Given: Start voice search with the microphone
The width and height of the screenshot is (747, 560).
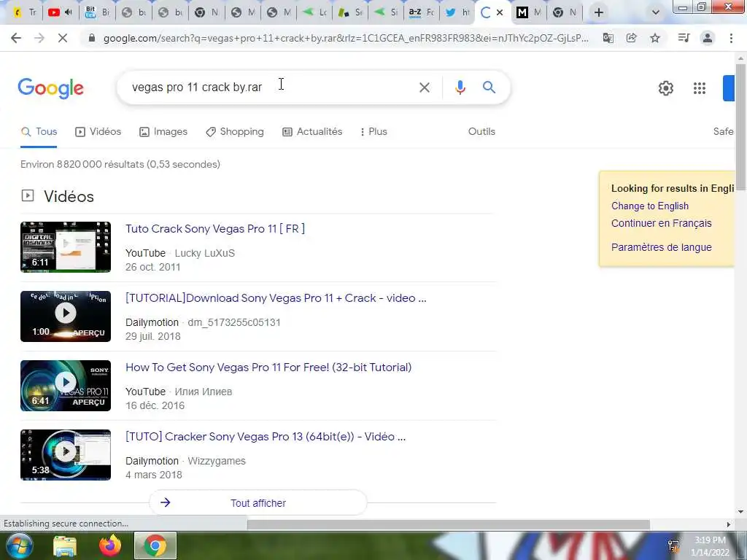Looking at the screenshot, I should [x=460, y=87].
